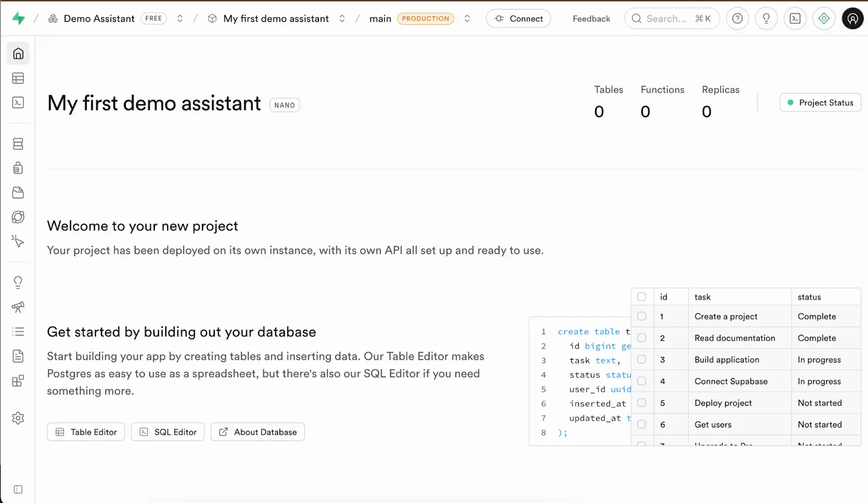Select the header checkbox in the tasks table
This screenshot has width=868, height=503.
(x=642, y=296)
